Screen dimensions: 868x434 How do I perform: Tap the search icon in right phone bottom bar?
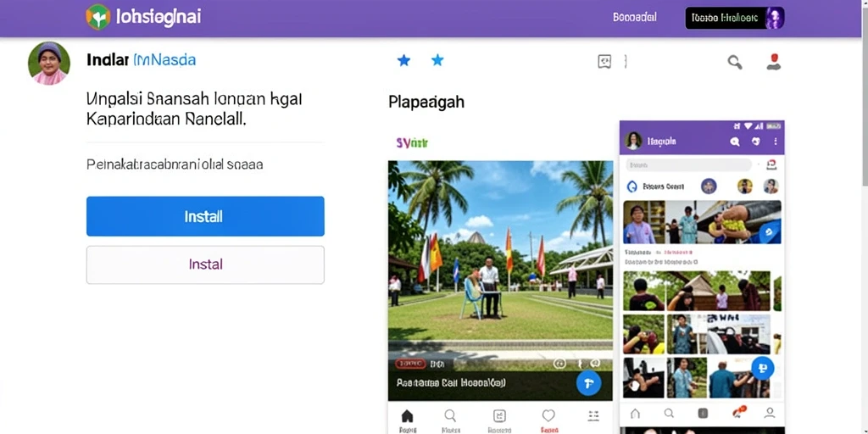click(669, 413)
